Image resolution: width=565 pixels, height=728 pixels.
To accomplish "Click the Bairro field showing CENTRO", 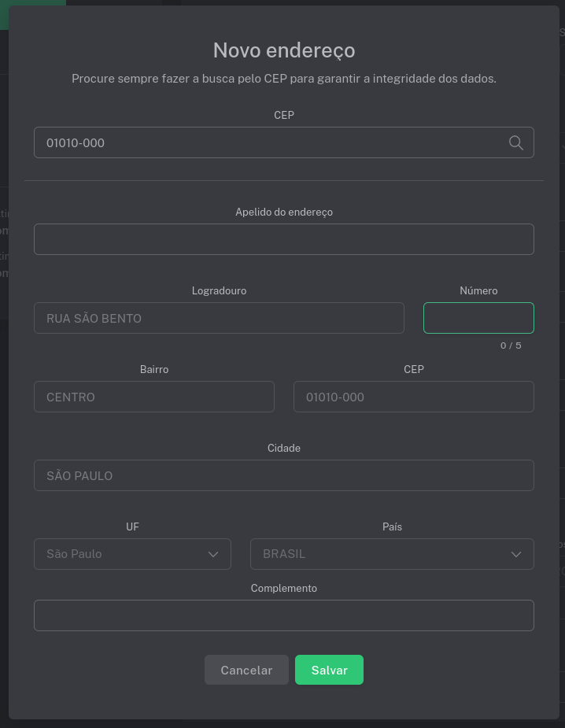I will coord(153,397).
